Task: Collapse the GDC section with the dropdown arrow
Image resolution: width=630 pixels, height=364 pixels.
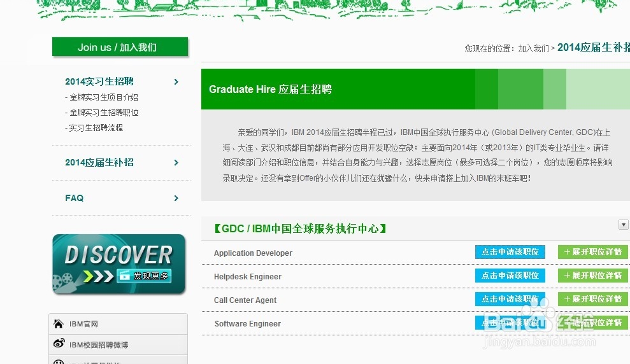Action: [x=623, y=225]
